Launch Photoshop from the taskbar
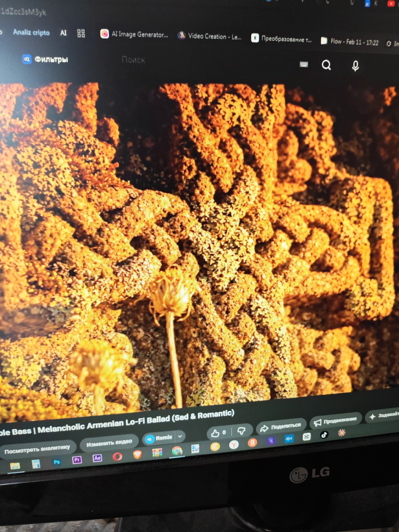Image resolution: width=399 pixels, height=532 pixels. [57, 462]
